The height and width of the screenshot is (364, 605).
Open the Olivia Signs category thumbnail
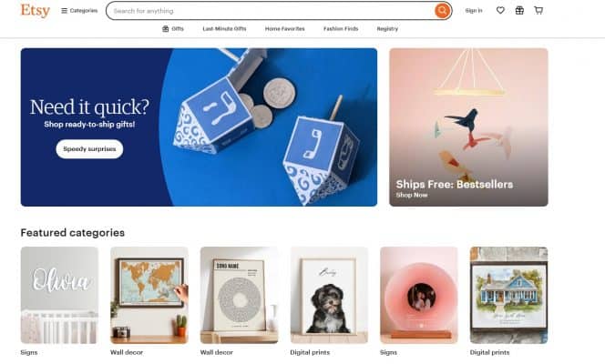point(59,295)
